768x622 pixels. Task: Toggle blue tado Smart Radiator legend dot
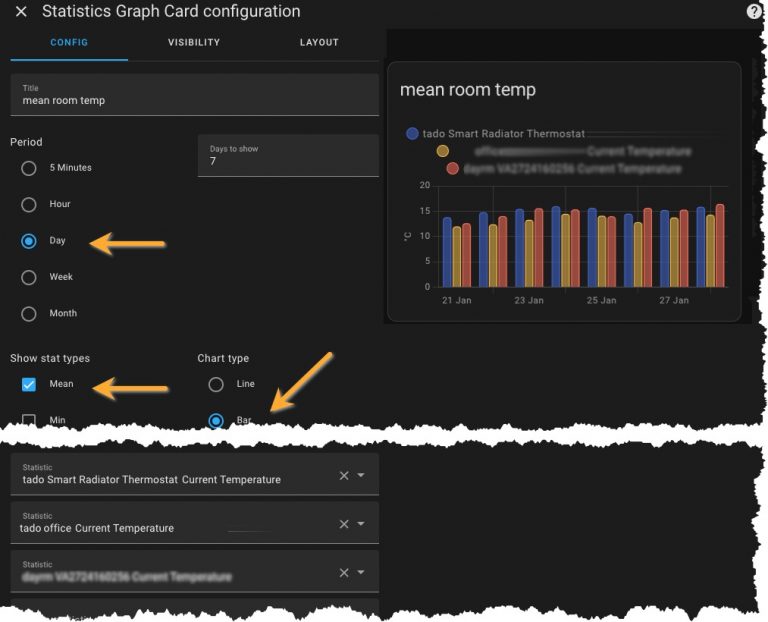click(412, 133)
